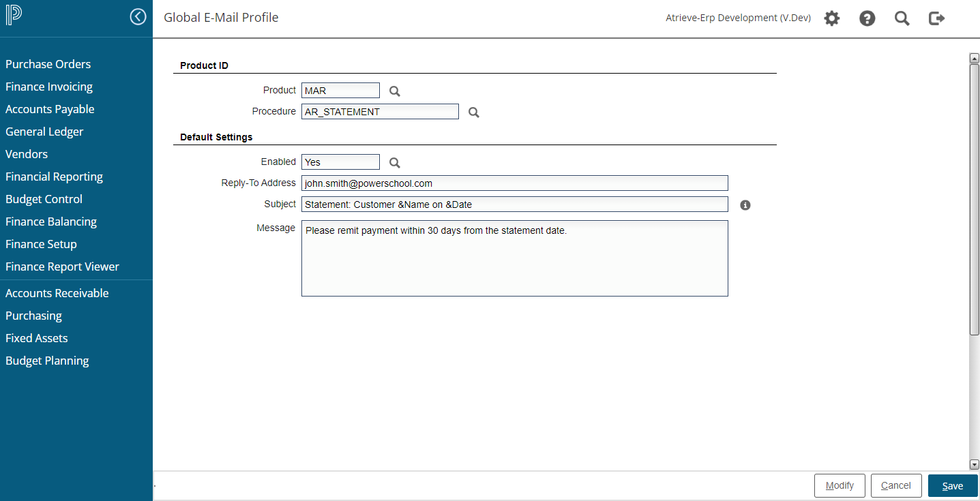The height and width of the screenshot is (501, 980).
Task: Click the PowerSchool logo icon
Action: click(14, 16)
